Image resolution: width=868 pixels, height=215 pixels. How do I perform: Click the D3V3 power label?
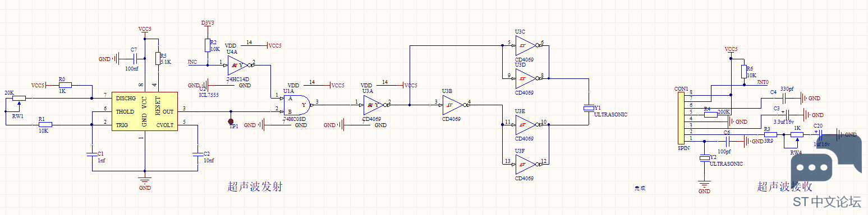[208, 23]
